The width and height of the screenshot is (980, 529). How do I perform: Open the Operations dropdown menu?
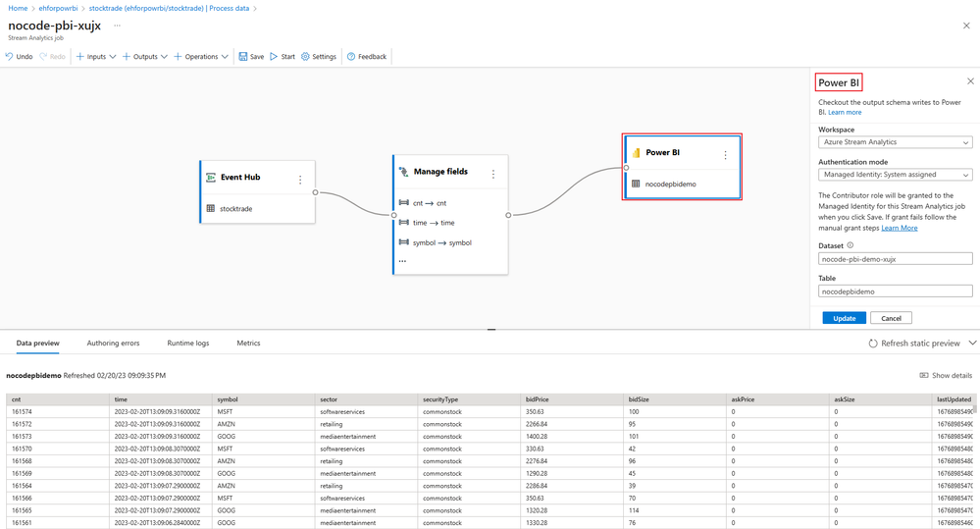[x=201, y=56]
